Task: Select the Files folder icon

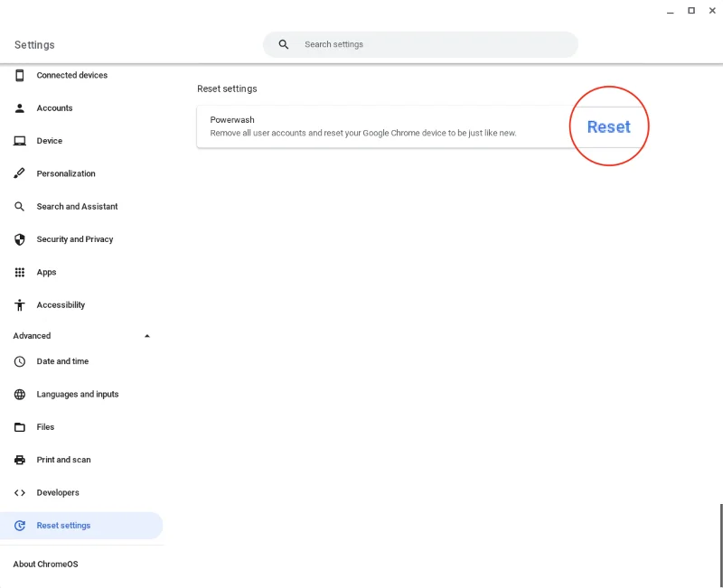Action: point(19,426)
